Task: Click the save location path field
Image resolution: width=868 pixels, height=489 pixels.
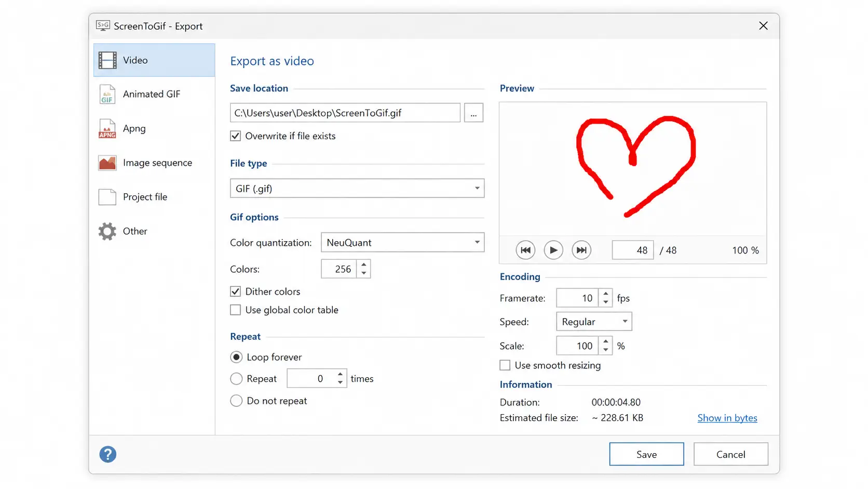Action: tap(345, 113)
